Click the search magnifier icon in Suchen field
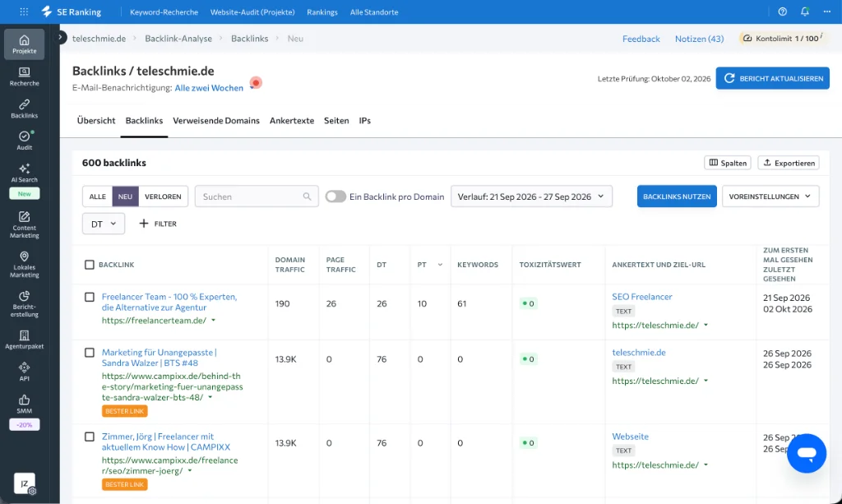Image resolution: width=842 pixels, height=504 pixels. point(307,197)
